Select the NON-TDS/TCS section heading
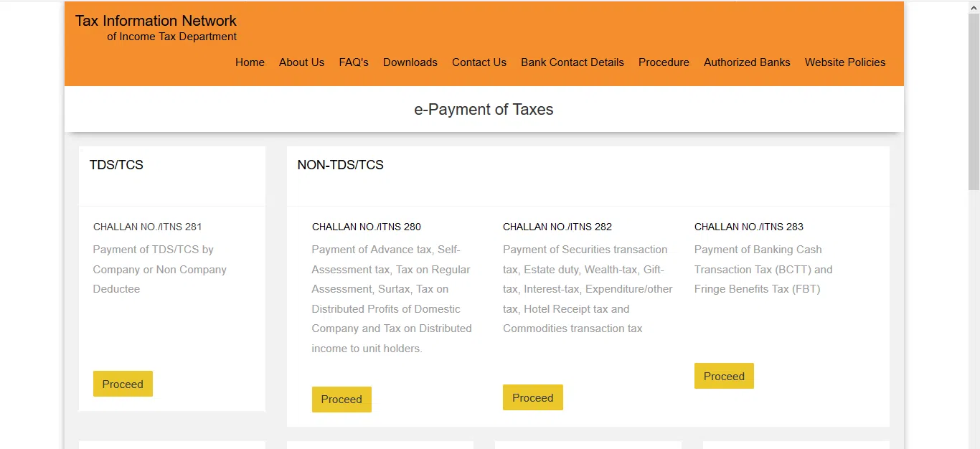The image size is (980, 449). [x=340, y=164]
